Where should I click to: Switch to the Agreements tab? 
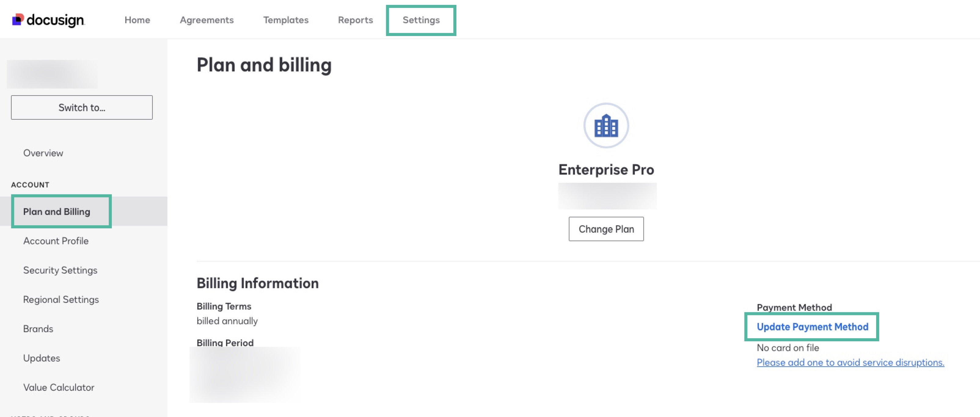point(207,20)
